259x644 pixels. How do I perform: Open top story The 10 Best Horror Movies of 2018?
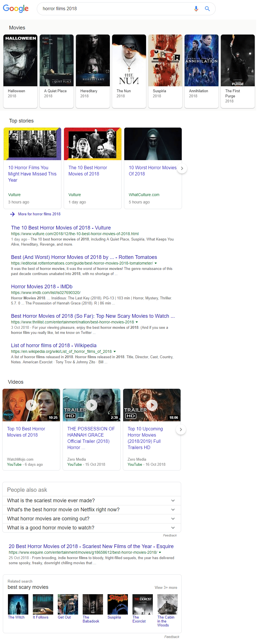click(x=93, y=168)
